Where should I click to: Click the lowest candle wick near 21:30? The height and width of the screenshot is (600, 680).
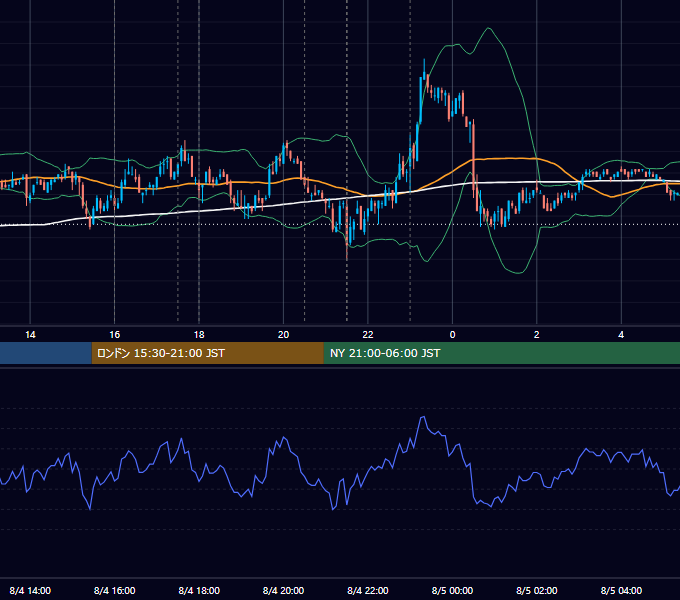[x=347, y=254]
